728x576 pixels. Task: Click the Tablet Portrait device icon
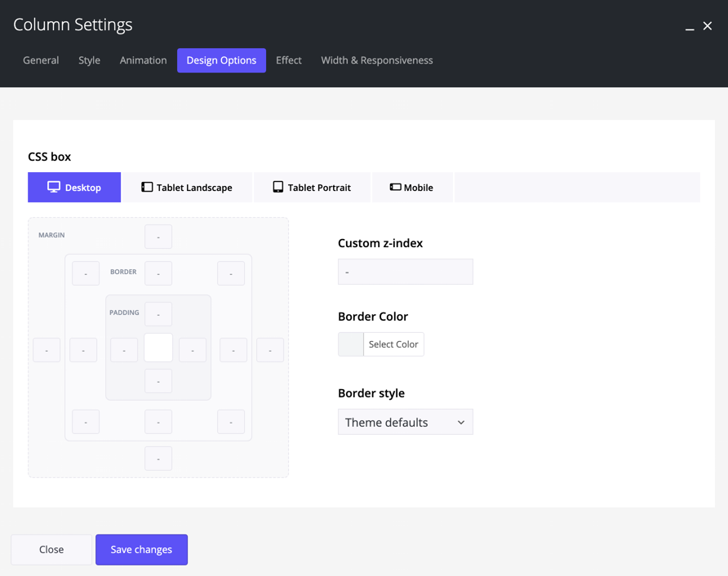pos(278,187)
